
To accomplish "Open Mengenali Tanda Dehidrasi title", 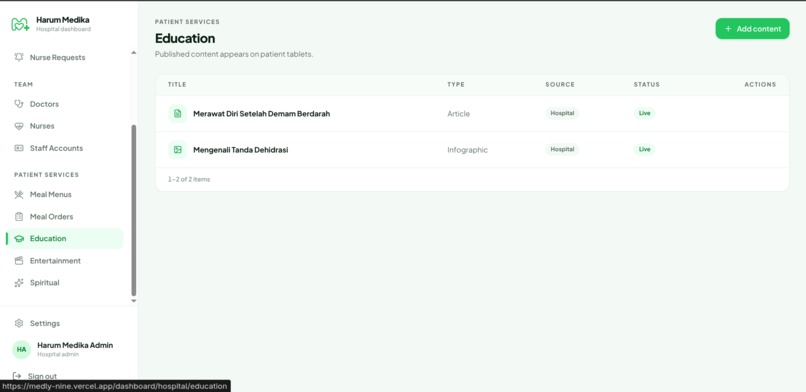I will [x=241, y=150].
